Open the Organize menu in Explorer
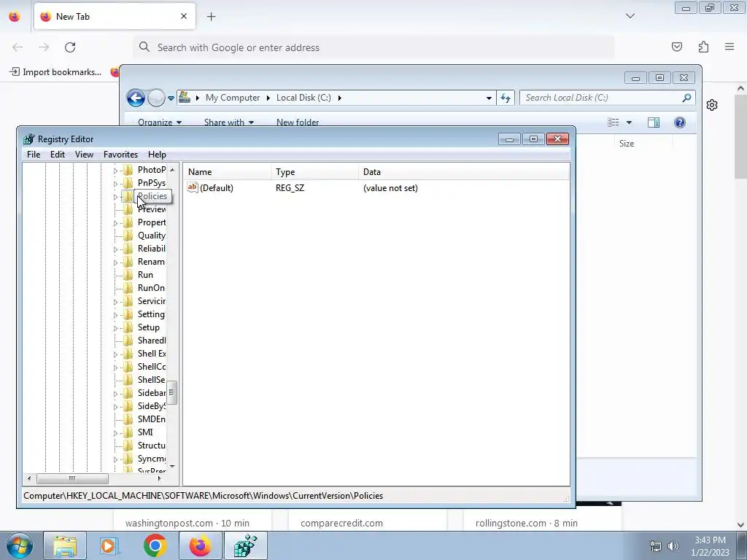The image size is (747, 560). 160,122
